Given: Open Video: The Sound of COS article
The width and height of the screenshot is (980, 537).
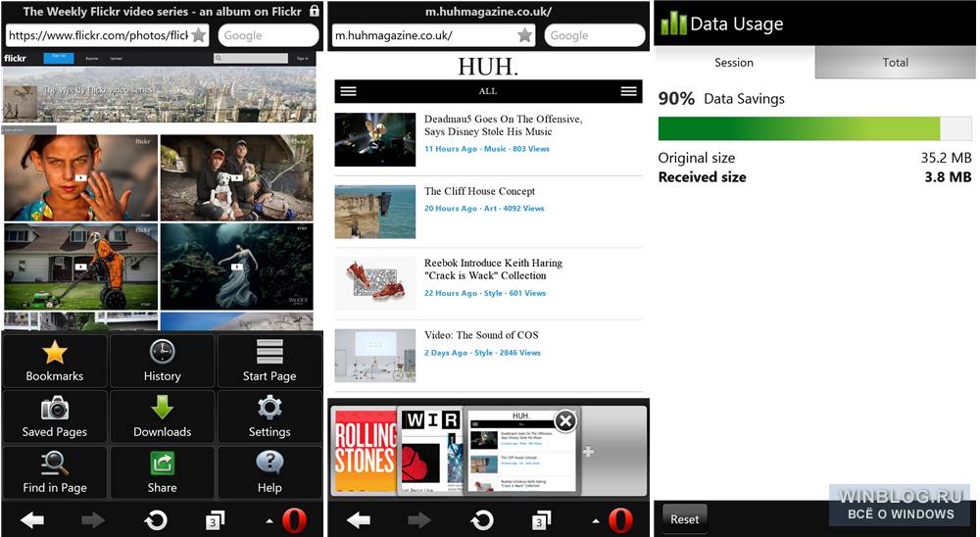Looking at the screenshot, I should (481, 335).
